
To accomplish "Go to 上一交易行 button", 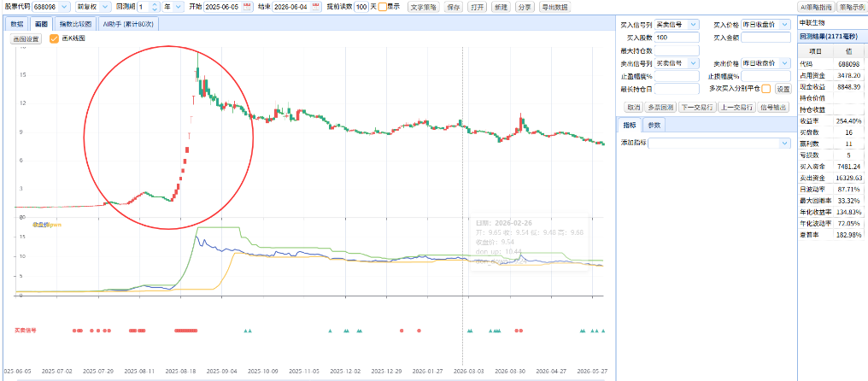I will click(x=736, y=107).
